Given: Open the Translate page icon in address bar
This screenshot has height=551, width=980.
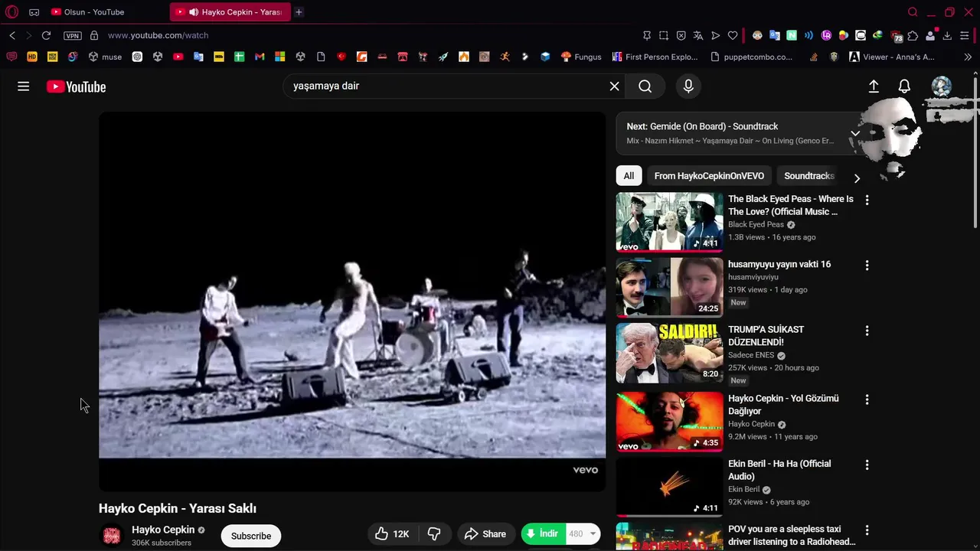Looking at the screenshot, I should pyautogui.click(x=698, y=35).
